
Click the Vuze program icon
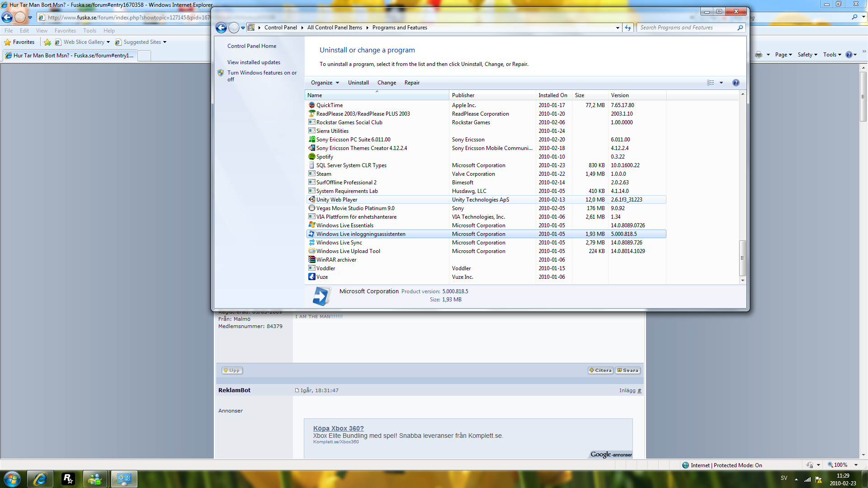point(311,277)
